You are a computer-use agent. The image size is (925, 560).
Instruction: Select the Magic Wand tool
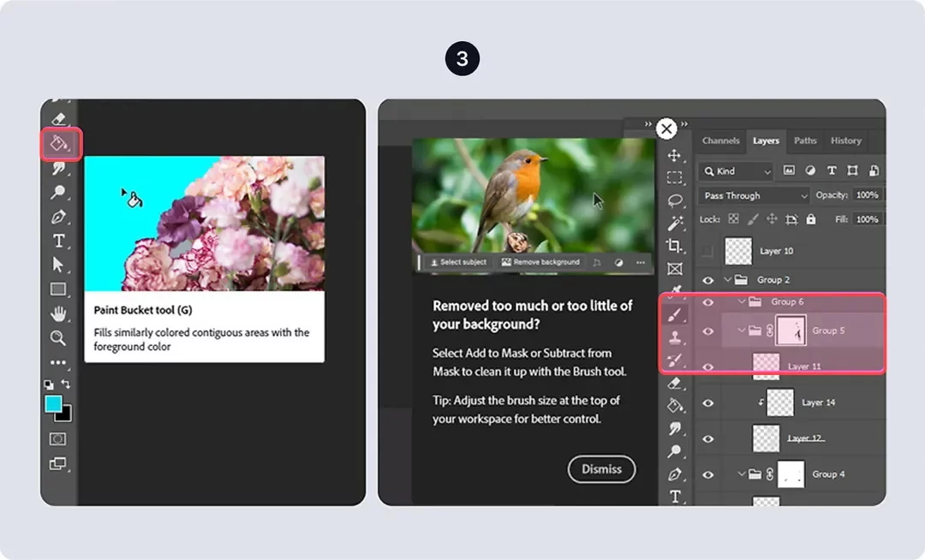click(x=675, y=223)
